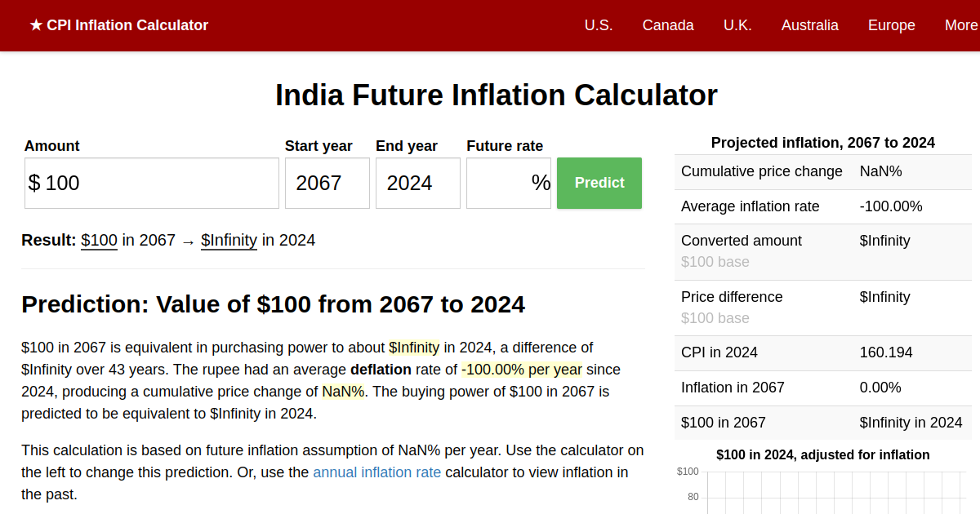Open the annual inflation rate calculator link
Image resolution: width=980 pixels, height=514 pixels.
[x=377, y=472]
